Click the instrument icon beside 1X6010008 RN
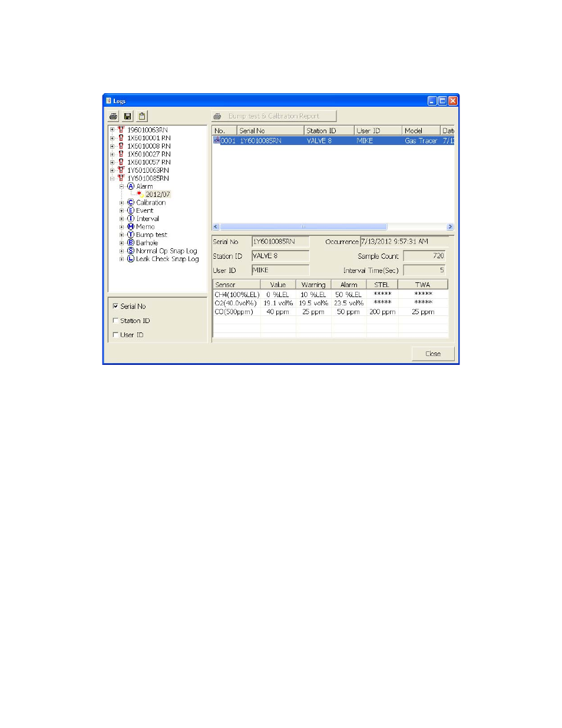Viewport: 562px width, 728px height. [x=121, y=146]
